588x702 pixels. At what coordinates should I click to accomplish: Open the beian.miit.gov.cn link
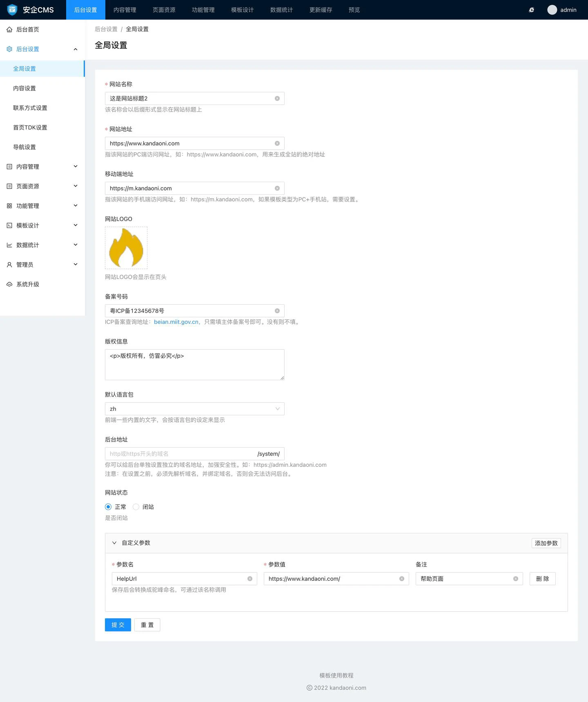pyautogui.click(x=176, y=322)
